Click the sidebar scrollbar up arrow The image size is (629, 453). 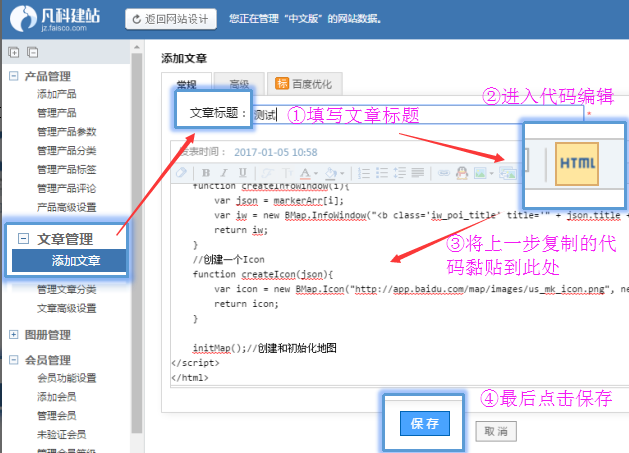(137, 47)
